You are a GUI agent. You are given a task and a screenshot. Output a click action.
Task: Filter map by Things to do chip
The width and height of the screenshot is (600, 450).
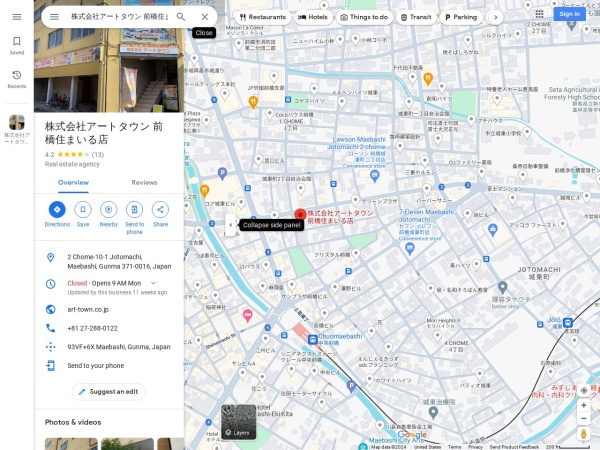tap(364, 17)
